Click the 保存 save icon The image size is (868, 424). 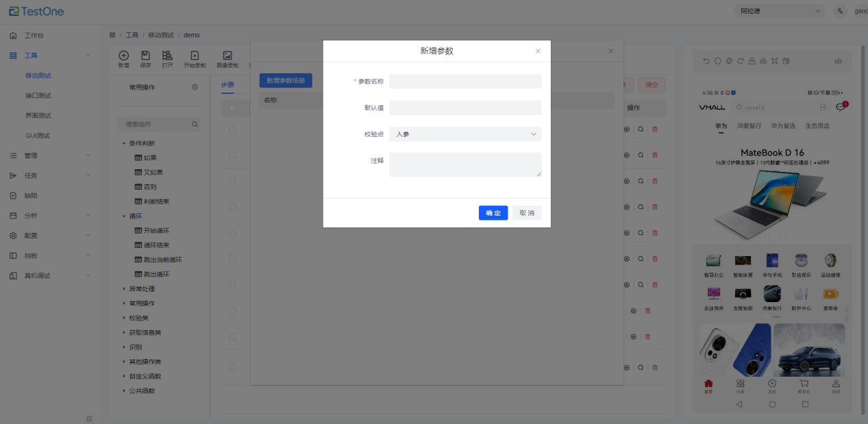145,56
